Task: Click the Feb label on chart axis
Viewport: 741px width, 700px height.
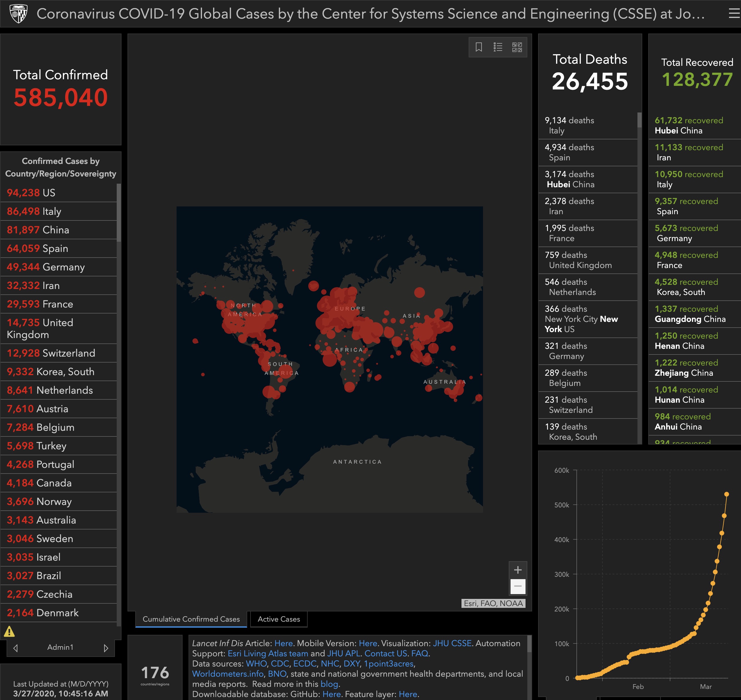Action: 638,687
